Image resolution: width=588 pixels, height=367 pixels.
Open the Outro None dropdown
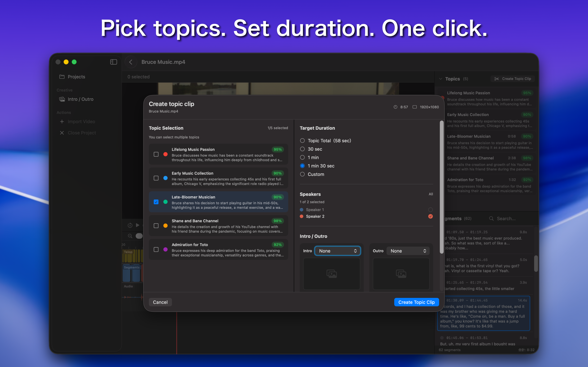click(408, 251)
